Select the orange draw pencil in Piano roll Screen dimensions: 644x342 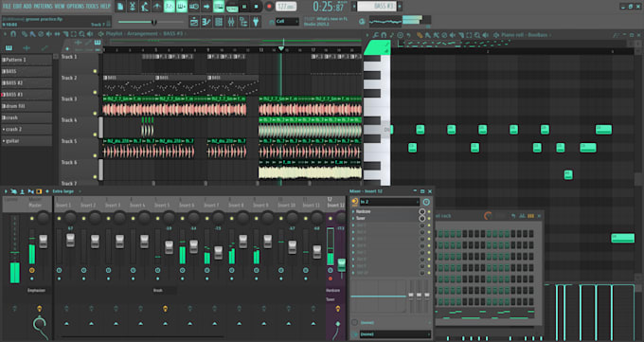(420, 35)
